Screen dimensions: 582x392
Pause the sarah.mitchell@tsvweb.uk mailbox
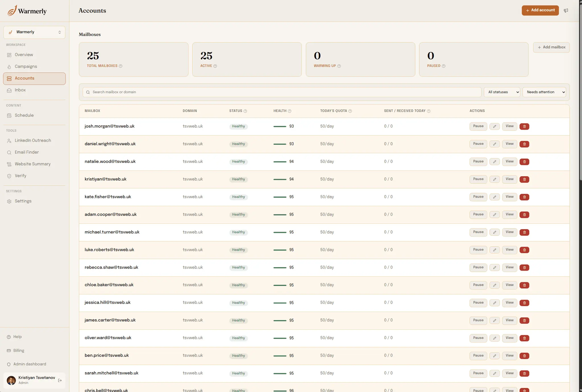478,373
